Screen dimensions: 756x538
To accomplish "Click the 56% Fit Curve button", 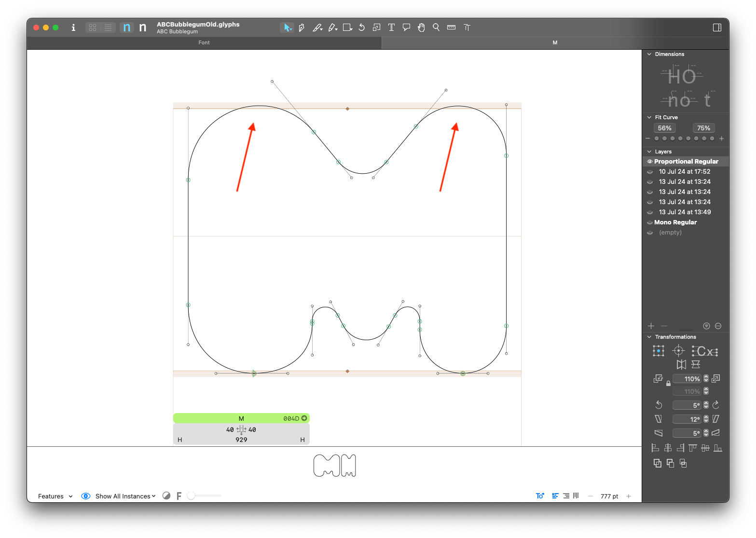I will [664, 128].
